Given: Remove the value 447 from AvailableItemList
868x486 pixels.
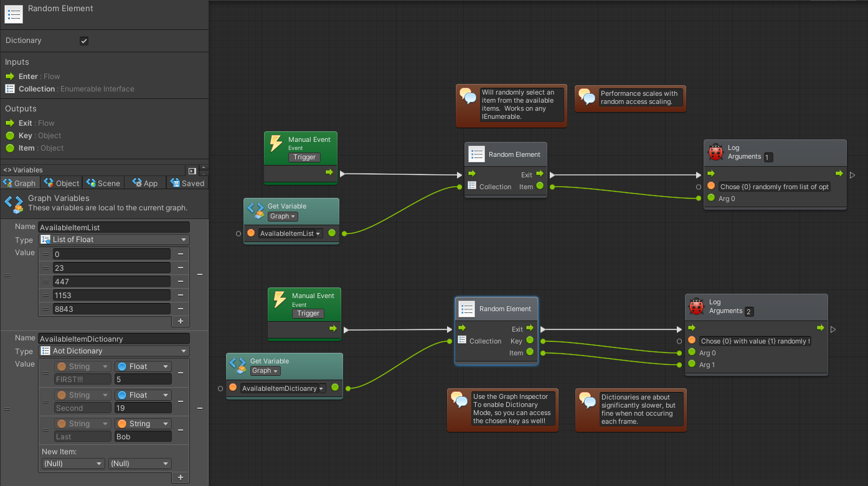Looking at the screenshot, I should coord(180,281).
